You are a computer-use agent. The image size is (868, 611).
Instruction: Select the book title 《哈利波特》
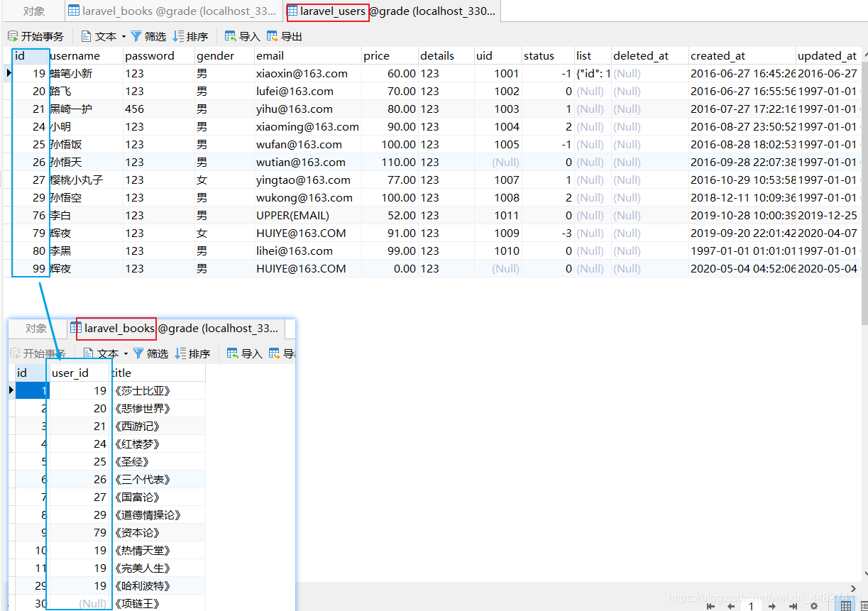[x=158, y=585]
